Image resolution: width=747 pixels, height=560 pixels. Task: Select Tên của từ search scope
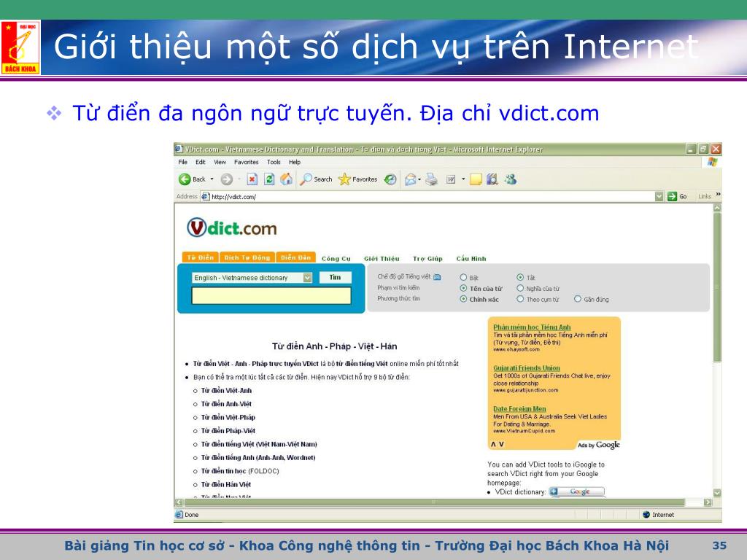click(463, 288)
